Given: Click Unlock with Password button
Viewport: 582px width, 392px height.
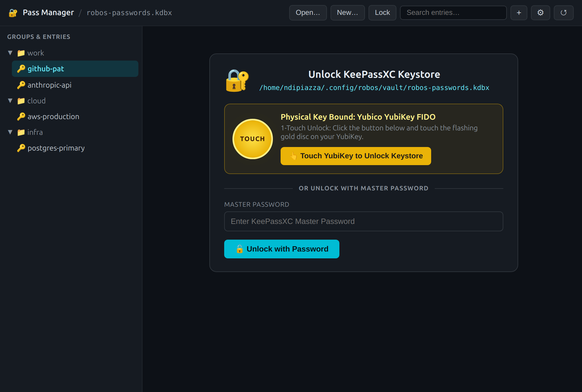Looking at the screenshot, I should [x=282, y=249].
